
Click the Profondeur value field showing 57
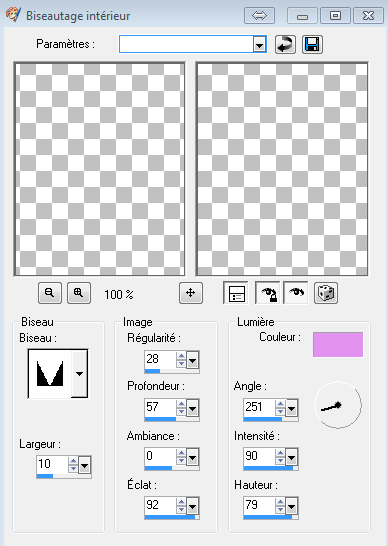pos(160,408)
